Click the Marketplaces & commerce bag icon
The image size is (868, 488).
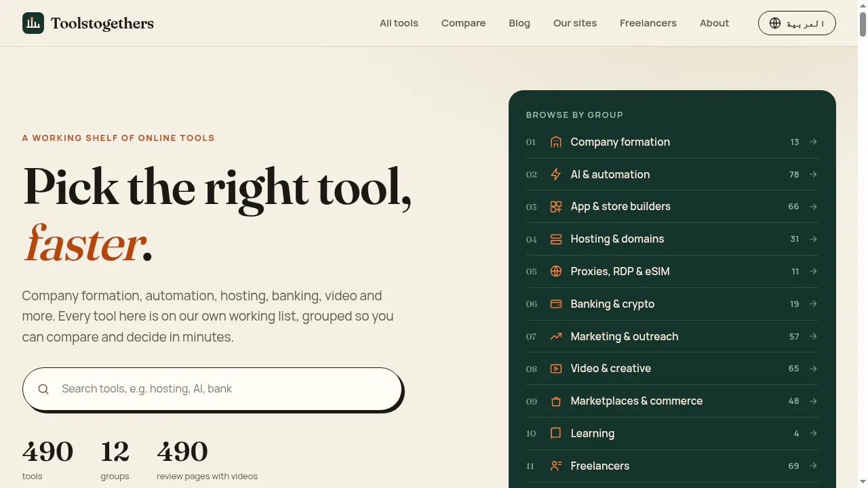(556, 401)
